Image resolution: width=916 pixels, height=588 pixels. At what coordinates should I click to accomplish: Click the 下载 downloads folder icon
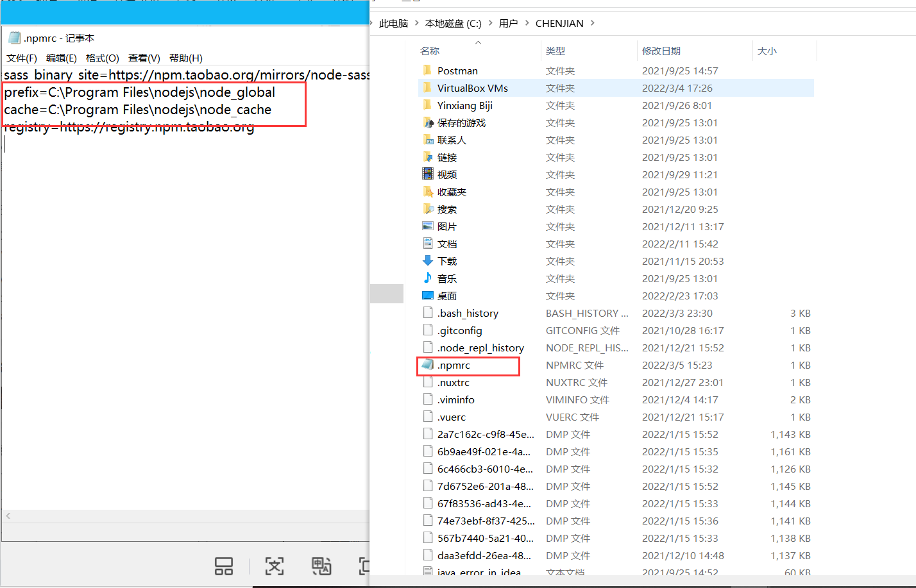pyautogui.click(x=427, y=261)
